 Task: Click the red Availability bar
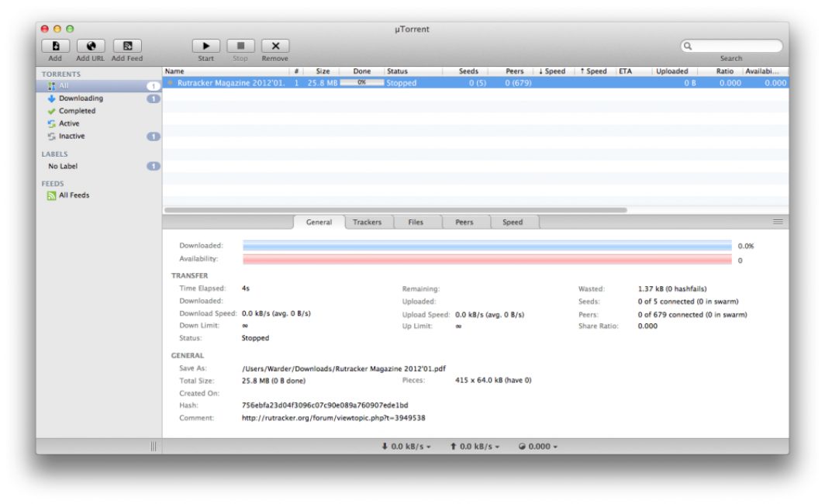click(487, 259)
